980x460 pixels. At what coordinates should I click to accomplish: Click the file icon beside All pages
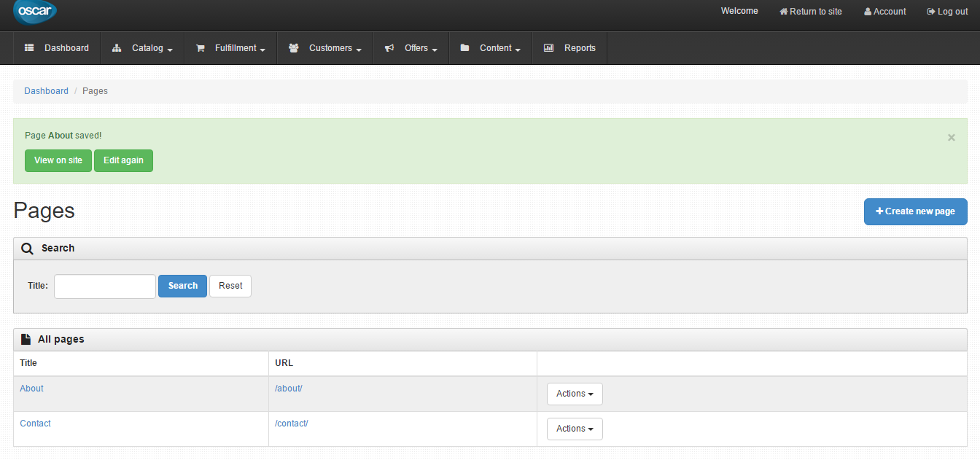[x=26, y=339]
